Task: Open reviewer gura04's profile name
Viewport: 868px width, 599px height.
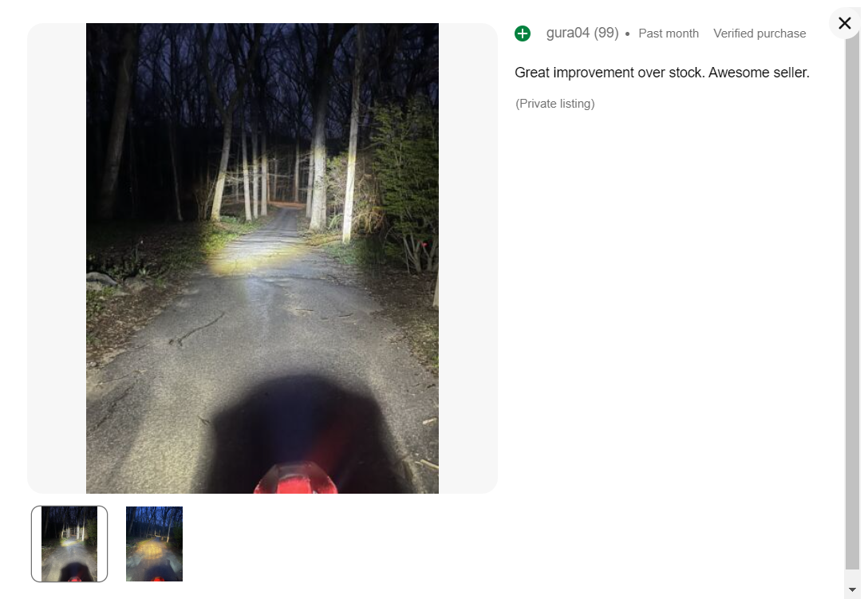Action: pyautogui.click(x=567, y=33)
